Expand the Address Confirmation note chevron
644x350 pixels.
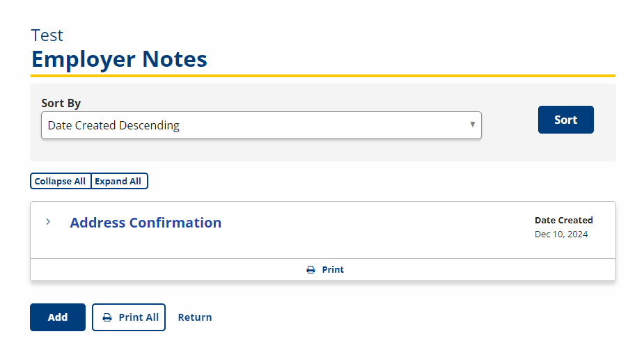(x=48, y=222)
